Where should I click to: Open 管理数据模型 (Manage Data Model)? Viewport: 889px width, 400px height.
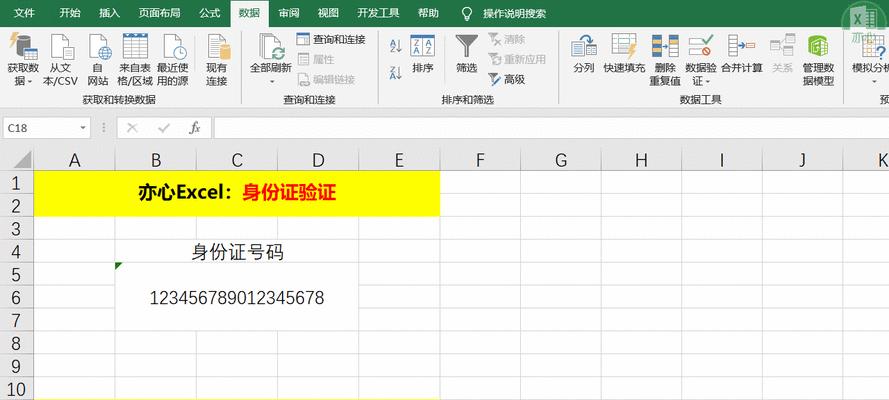pyautogui.click(x=818, y=59)
